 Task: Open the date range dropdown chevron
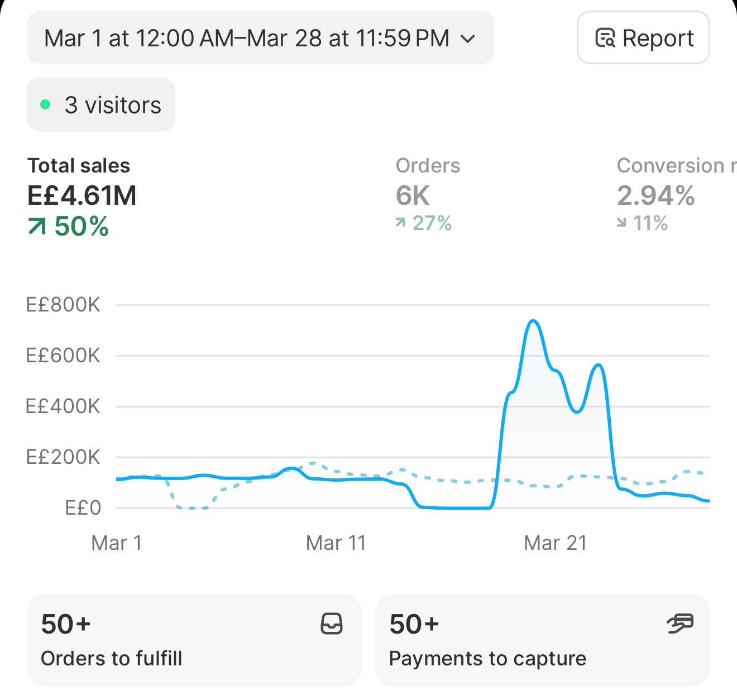(468, 39)
